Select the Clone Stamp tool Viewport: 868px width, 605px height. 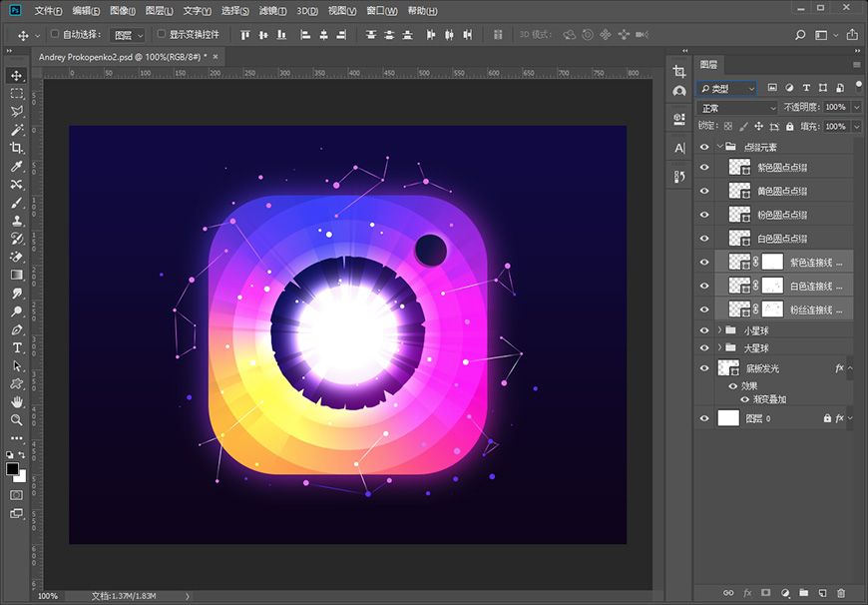(x=17, y=221)
